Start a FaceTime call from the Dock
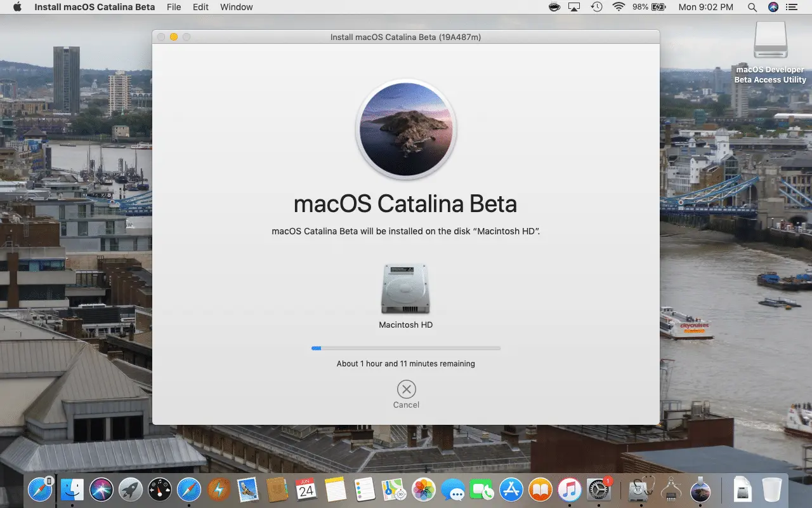Image resolution: width=812 pixels, height=508 pixels. pyautogui.click(x=483, y=489)
